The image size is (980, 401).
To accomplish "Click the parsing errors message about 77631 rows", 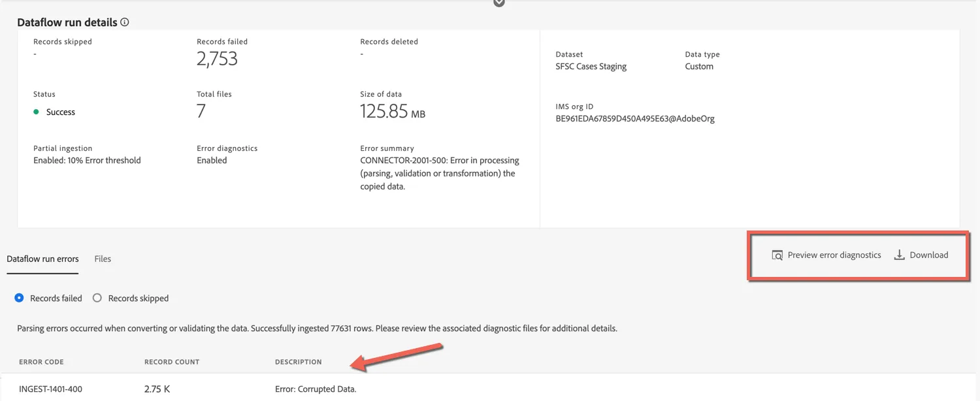I will 317,329.
